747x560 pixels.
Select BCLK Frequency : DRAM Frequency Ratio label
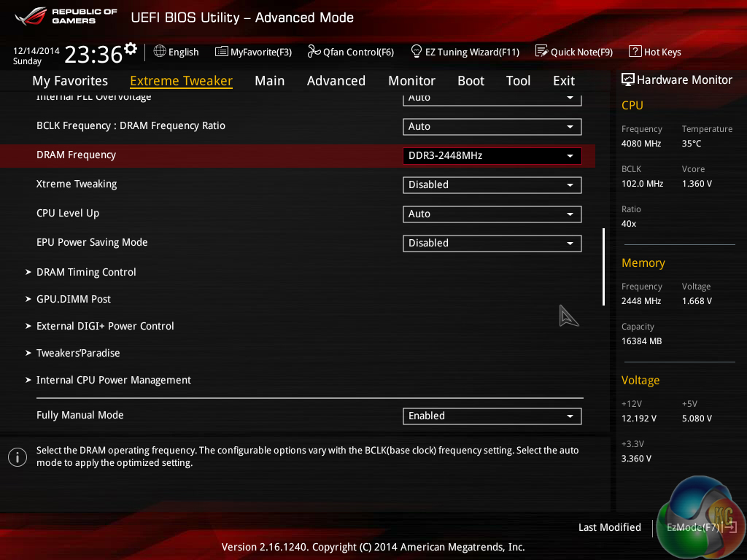click(131, 125)
